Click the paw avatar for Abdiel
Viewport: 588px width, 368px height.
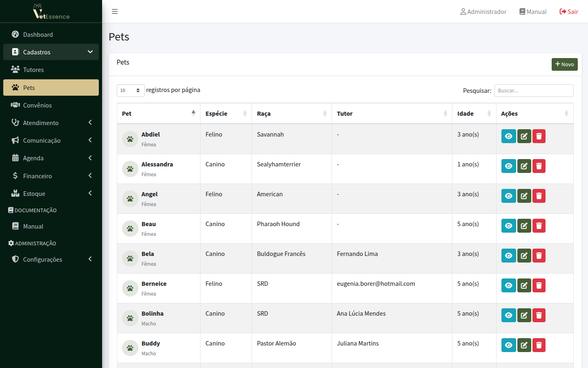[130, 139]
